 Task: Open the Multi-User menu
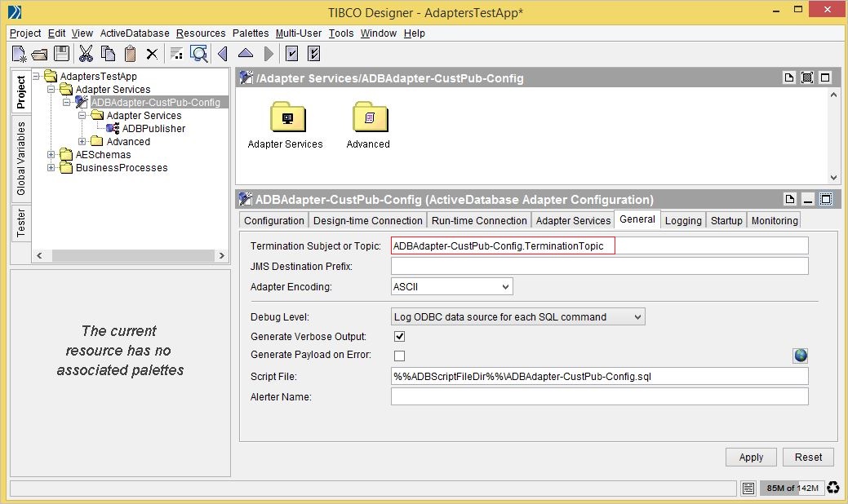(x=299, y=33)
